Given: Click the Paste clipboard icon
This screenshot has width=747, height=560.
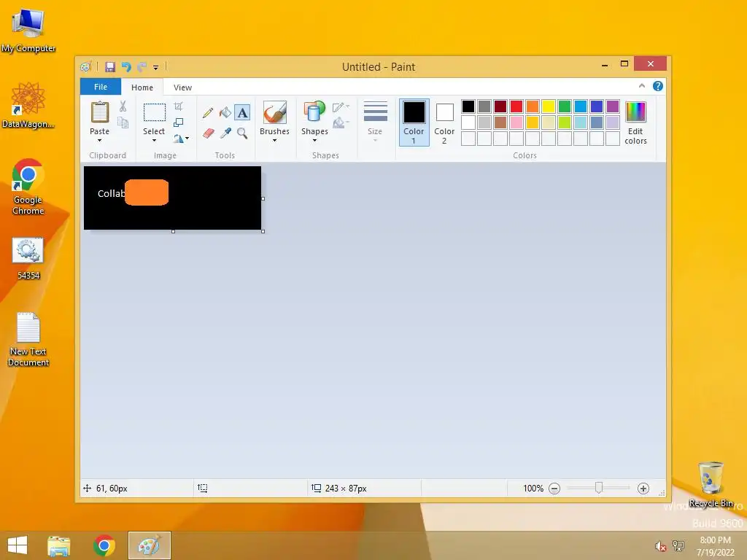Looking at the screenshot, I should tap(99, 112).
